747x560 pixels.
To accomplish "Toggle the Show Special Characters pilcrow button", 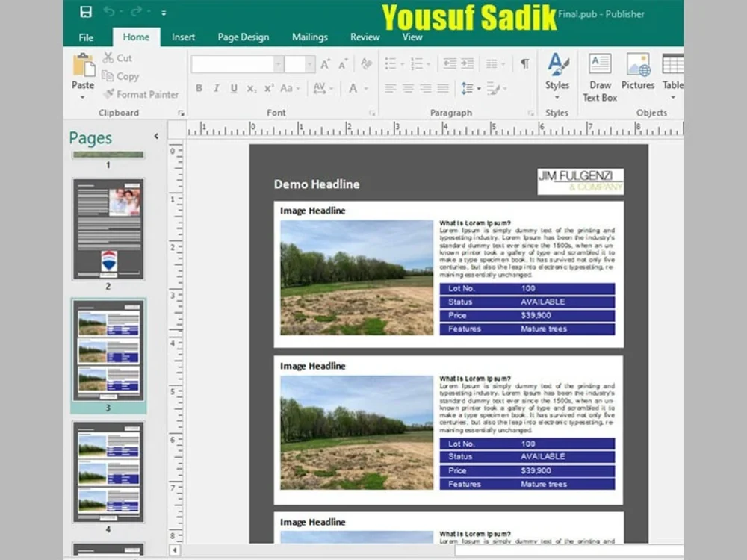I will [x=525, y=63].
